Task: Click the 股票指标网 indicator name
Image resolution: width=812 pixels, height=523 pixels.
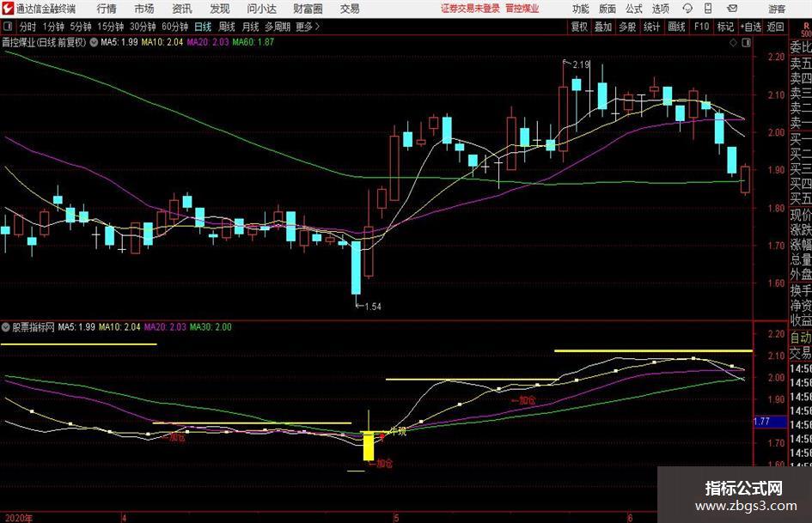Action: pyautogui.click(x=34, y=327)
